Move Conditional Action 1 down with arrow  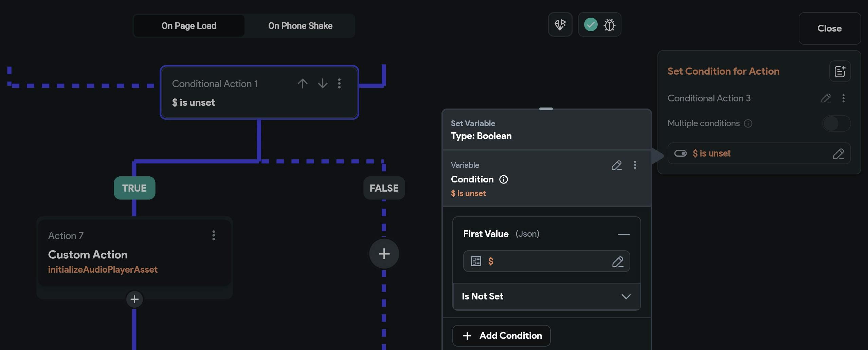(323, 83)
